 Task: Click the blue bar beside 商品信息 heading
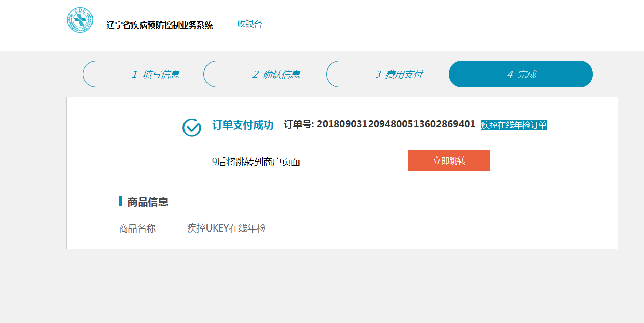coord(120,201)
